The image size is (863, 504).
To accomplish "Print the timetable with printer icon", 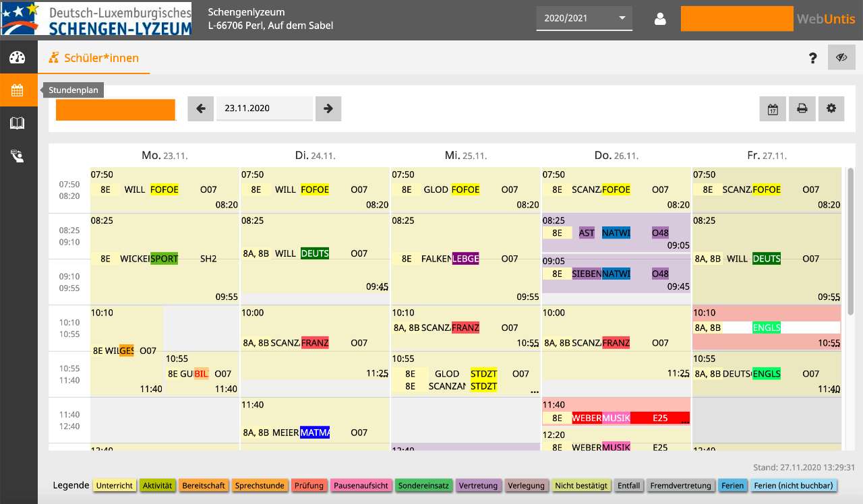I will click(x=802, y=108).
